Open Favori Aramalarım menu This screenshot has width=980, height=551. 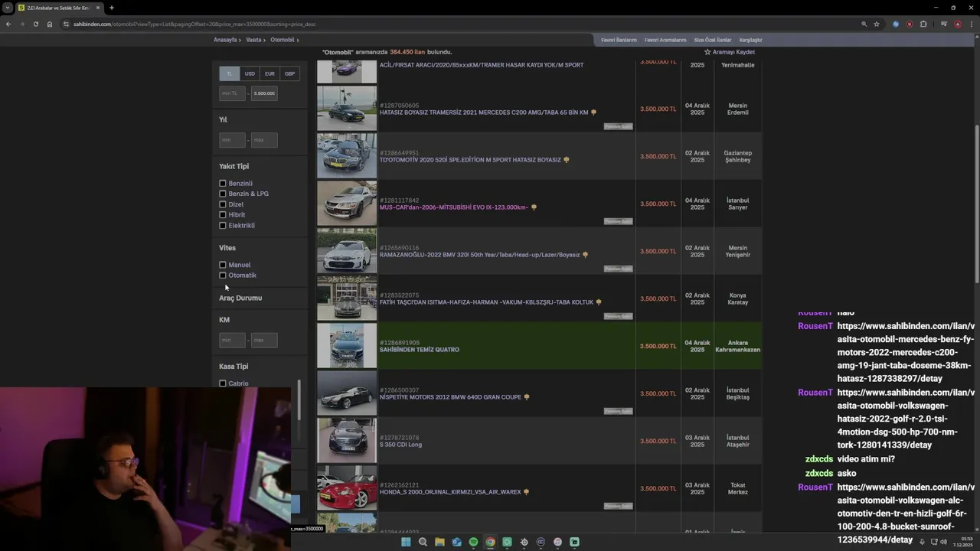665,40
